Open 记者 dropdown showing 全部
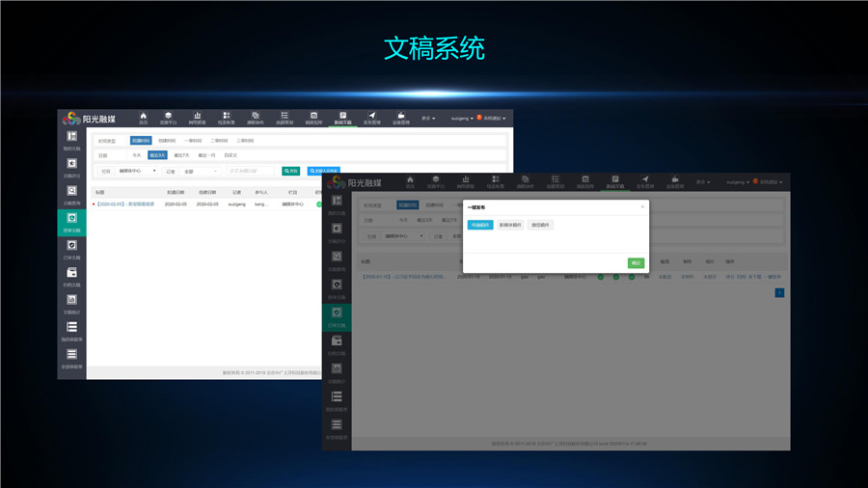Screen dimensions: 868x488 point(201,171)
